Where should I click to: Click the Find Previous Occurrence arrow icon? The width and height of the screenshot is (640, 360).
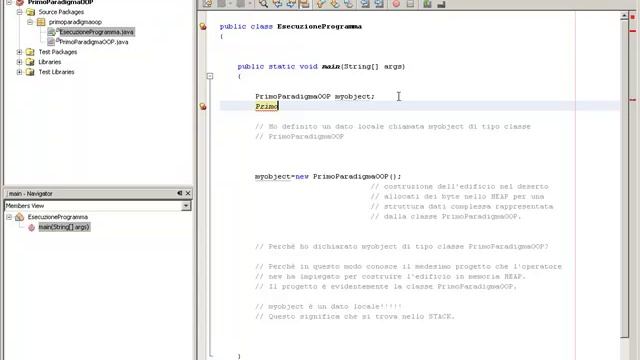click(x=278, y=4)
